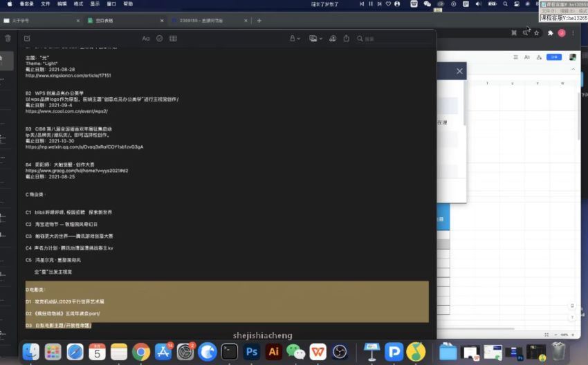Launch Photoshop from the Dock
The width and height of the screenshot is (588, 365).
(x=252, y=353)
